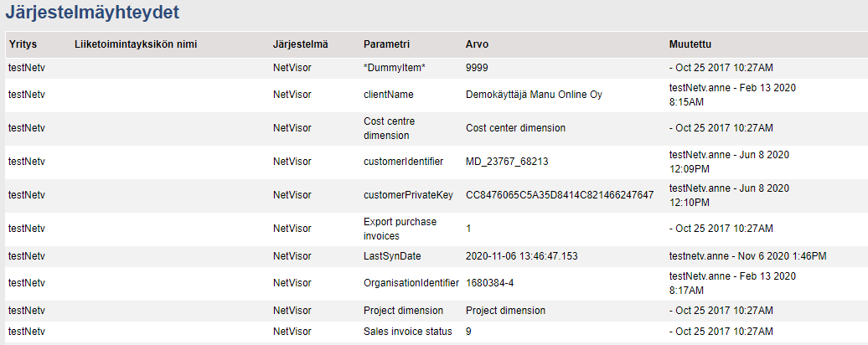Select the customerIdentifier value MD_23767_68213
The height and width of the screenshot is (345, 868).
[x=507, y=162]
